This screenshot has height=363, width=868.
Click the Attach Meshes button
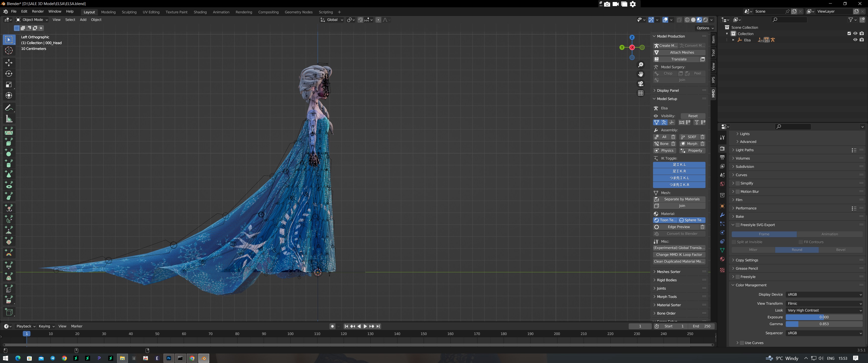tap(679, 52)
